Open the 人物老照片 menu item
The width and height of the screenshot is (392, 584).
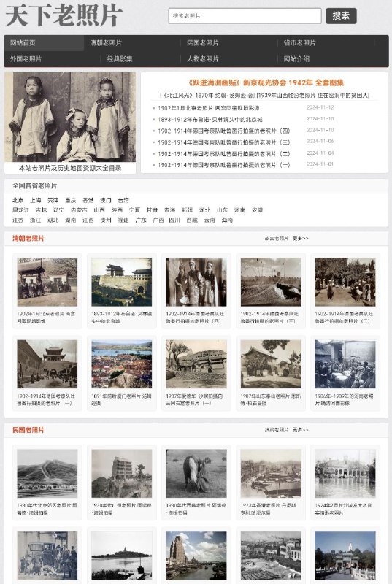[x=202, y=59]
